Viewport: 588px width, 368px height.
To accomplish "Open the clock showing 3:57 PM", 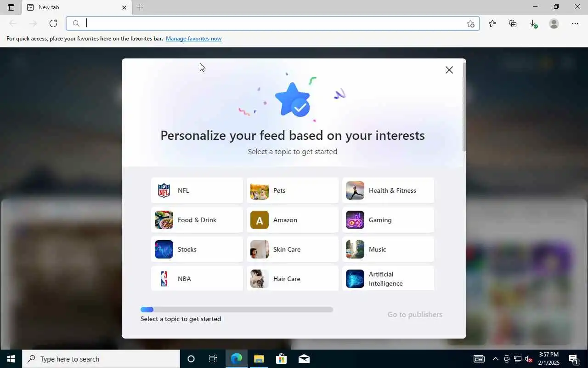I will (x=549, y=359).
